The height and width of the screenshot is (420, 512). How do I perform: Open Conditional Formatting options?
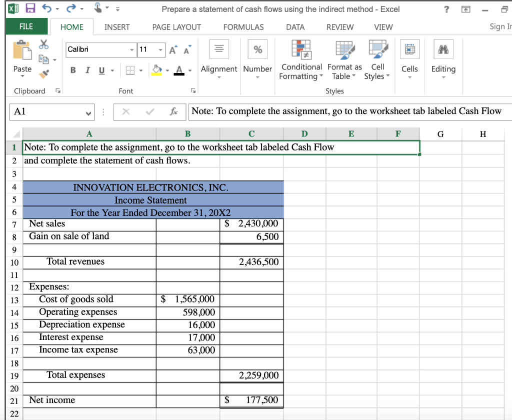click(301, 59)
